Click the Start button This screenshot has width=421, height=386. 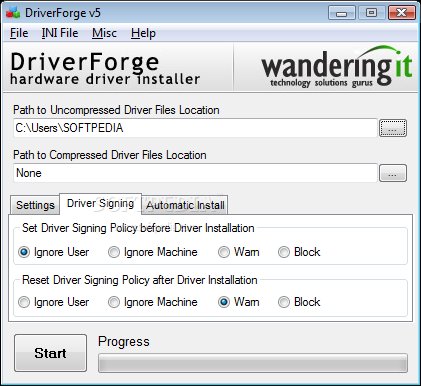coord(50,353)
